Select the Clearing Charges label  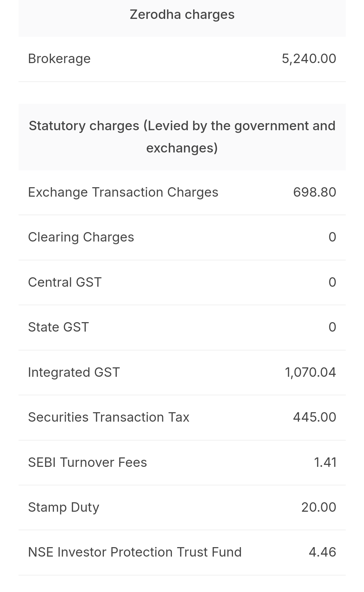click(81, 237)
